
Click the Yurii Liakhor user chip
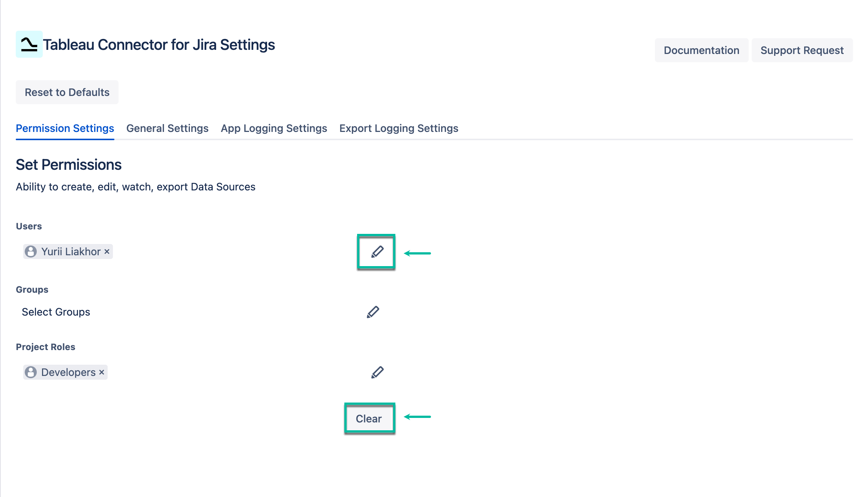coord(68,251)
